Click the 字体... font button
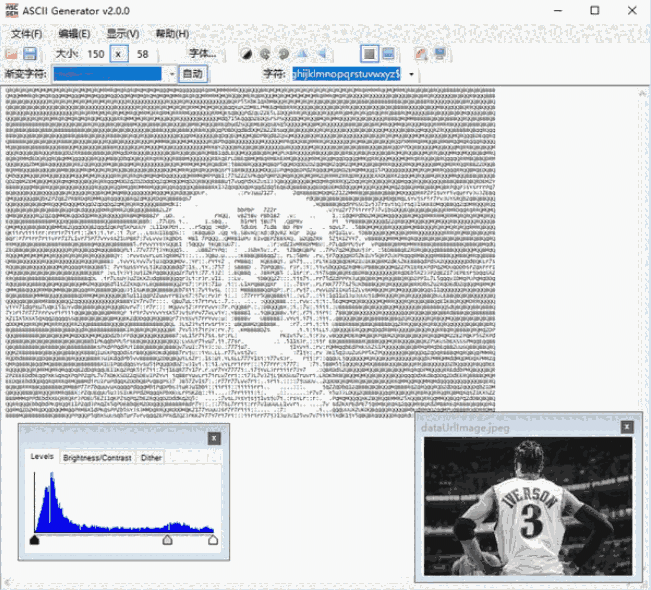Viewport: 651px width, 590px height. 203,53
